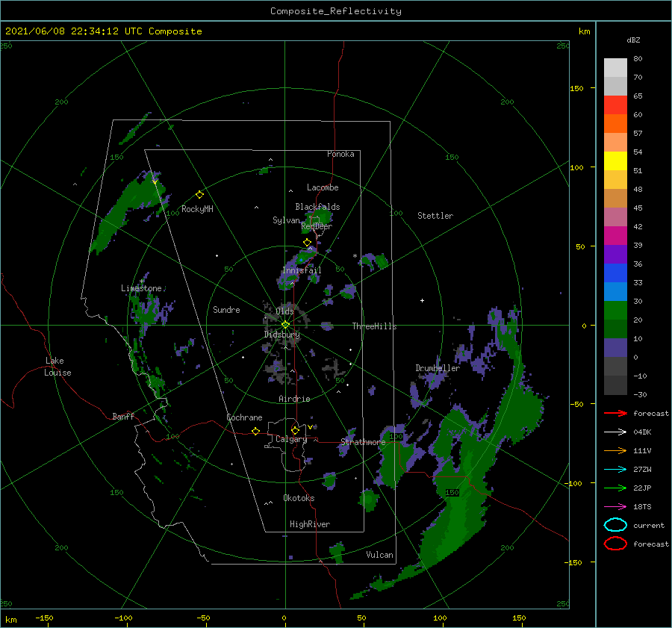Image resolution: width=672 pixels, height=628 pixels.
Task: Click the 80 dBZ scale value
Action: [x=638, y=59]
